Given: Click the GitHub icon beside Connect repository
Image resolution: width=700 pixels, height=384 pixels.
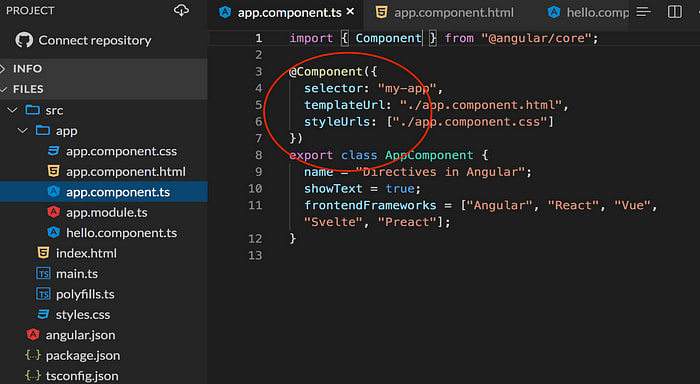Looking at the screenshot, I should click(24, 40).
